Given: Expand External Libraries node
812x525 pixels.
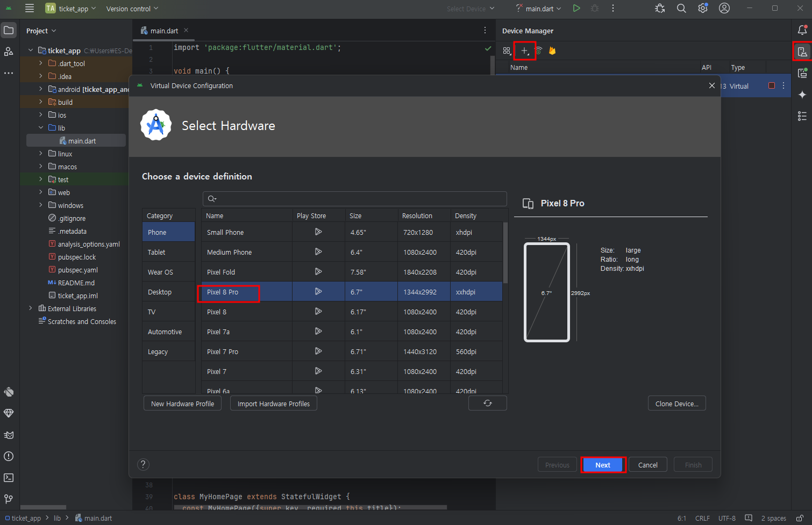Looking at the screenshot, I should point(30,308).
